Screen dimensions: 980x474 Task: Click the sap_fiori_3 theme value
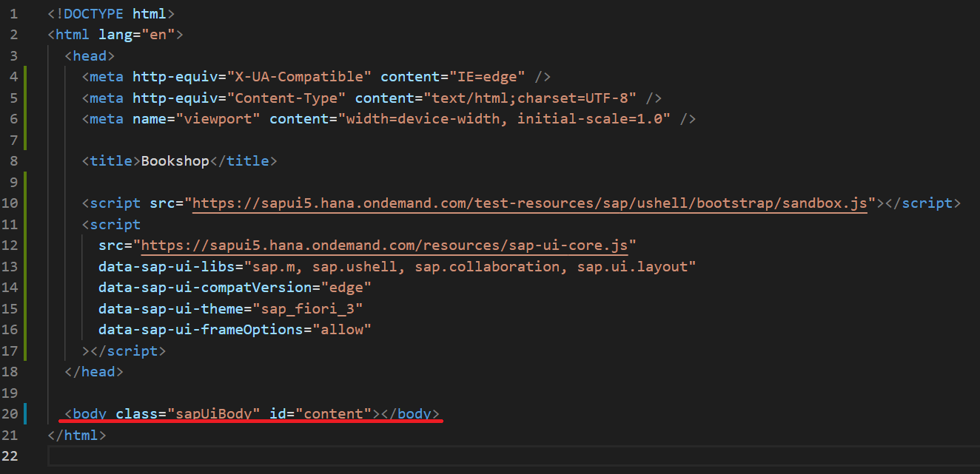coord(310,308)
